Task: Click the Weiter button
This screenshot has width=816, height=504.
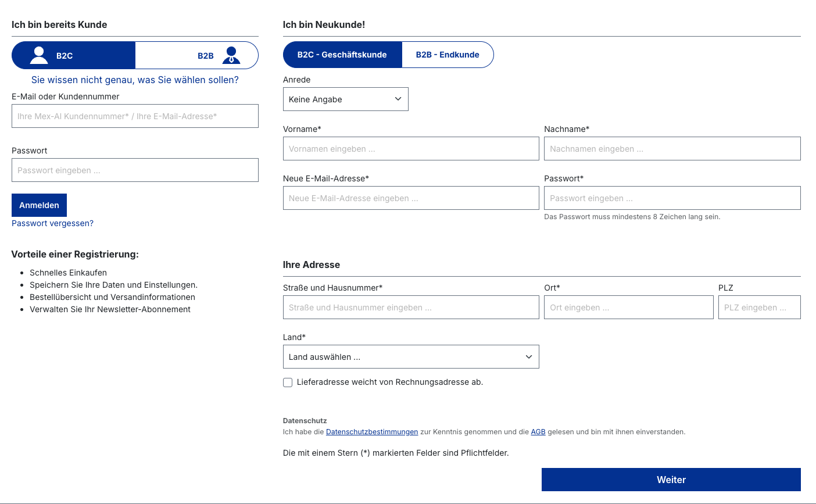Action: (x=671, y=480)
